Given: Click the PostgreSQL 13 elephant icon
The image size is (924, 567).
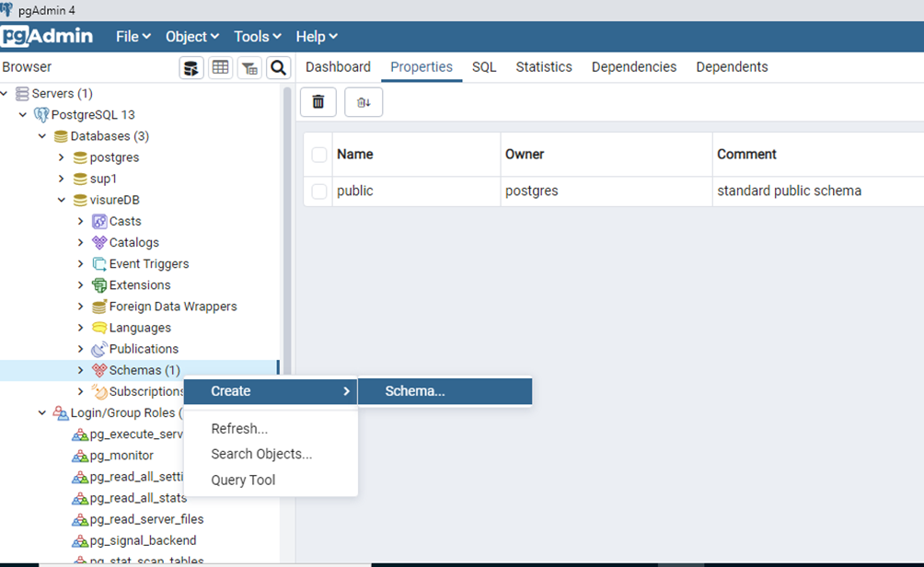Looking at the screenshot, I should [41, 115].
